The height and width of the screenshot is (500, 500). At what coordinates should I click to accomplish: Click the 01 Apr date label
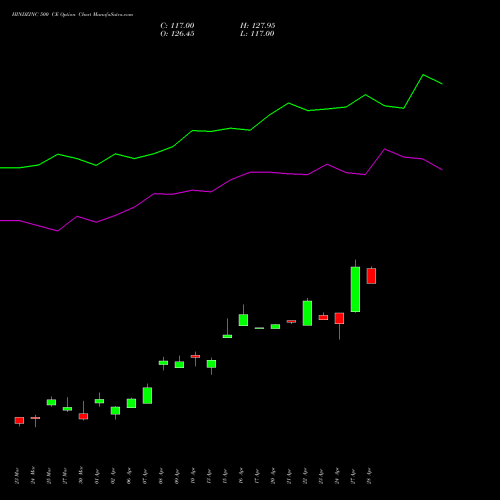[97, 476]
